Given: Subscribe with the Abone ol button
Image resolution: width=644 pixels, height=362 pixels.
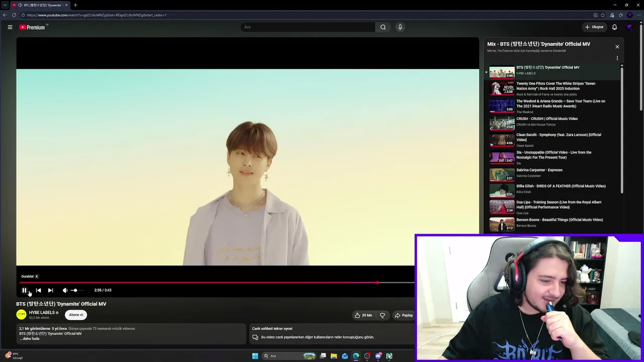Looking at the screenshot, I should [x=76, y=315].
